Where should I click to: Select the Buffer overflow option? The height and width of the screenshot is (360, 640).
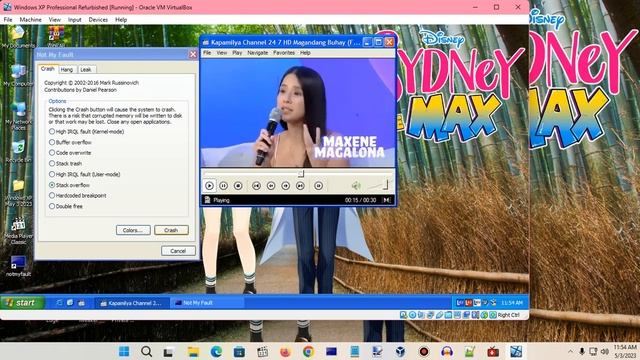(70, 142)
